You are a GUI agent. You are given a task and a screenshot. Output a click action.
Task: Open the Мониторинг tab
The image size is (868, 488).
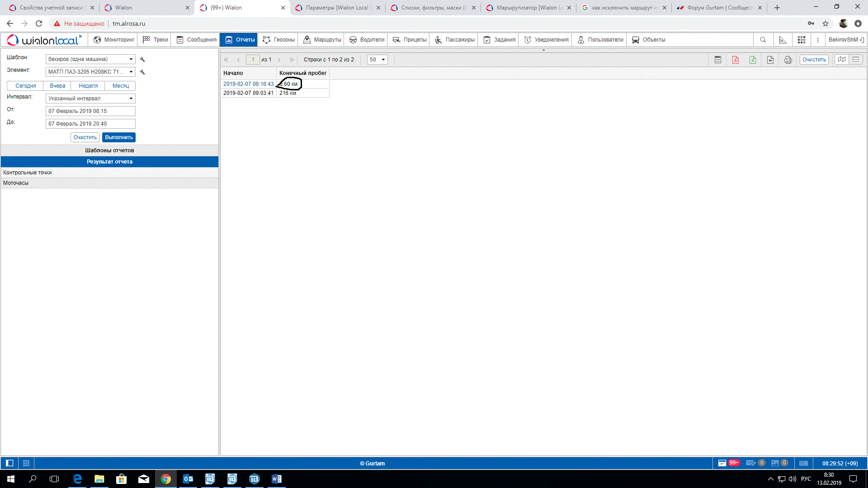(114, 40)
